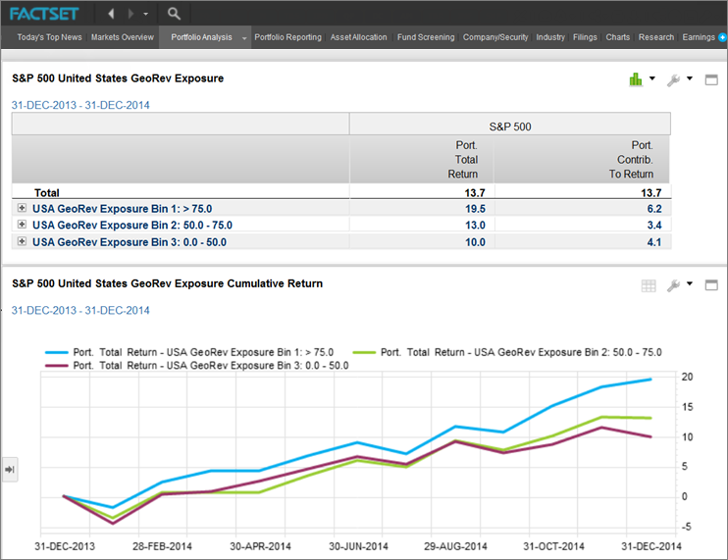Image resolution: width=728 pixels, height=560 pixels.
Task: Maximize the GeoRev Exposure table panel
Action: [711, 79]
